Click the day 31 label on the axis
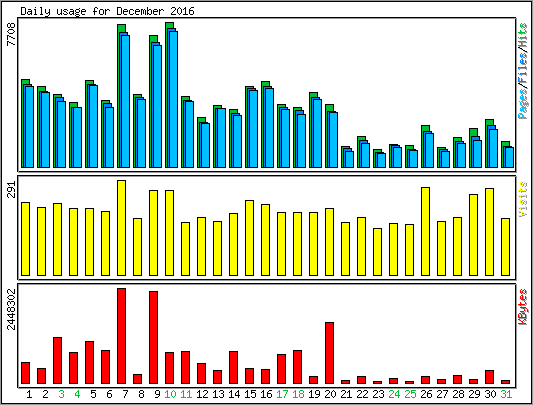Viewport: 533px width, 405px height. pyautogui.click(x=506, y=394)
